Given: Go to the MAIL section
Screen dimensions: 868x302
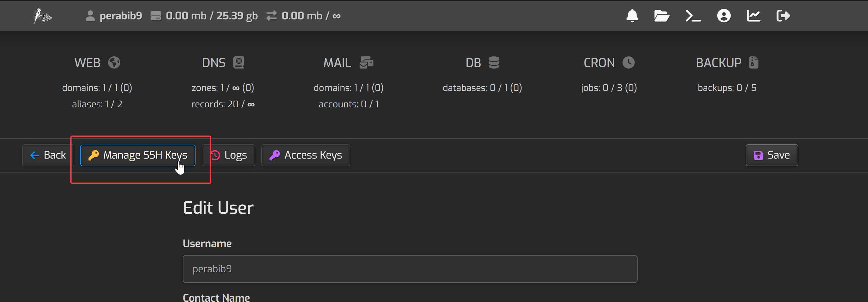Looking at the screenshot, I should coord(348,63).
